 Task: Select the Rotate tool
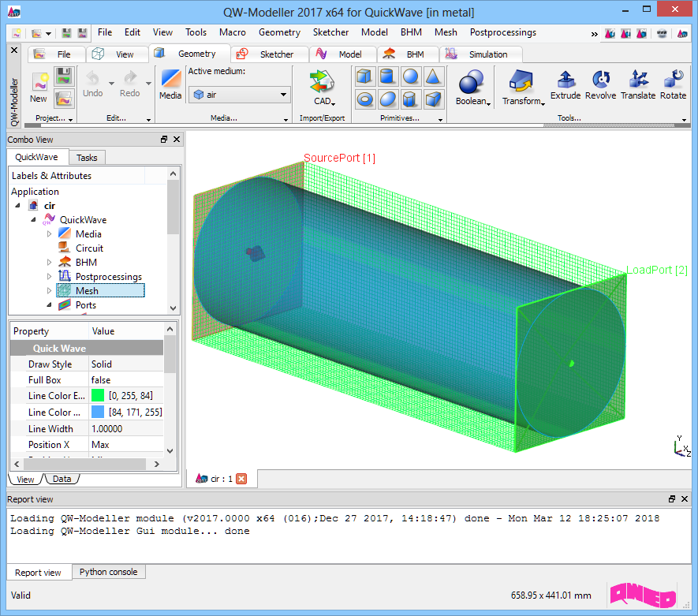point(673,84)
